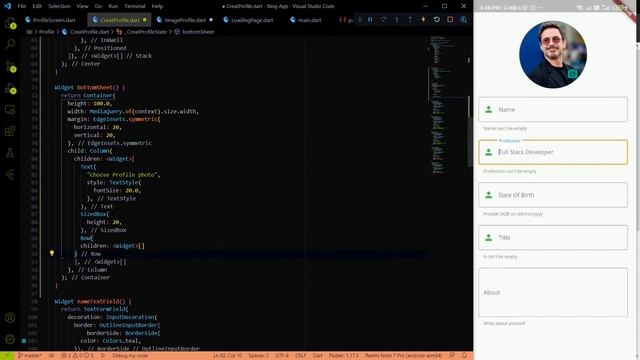640x360 pixels.
Task: Open the Terminal menu
Action: [135, 6]
